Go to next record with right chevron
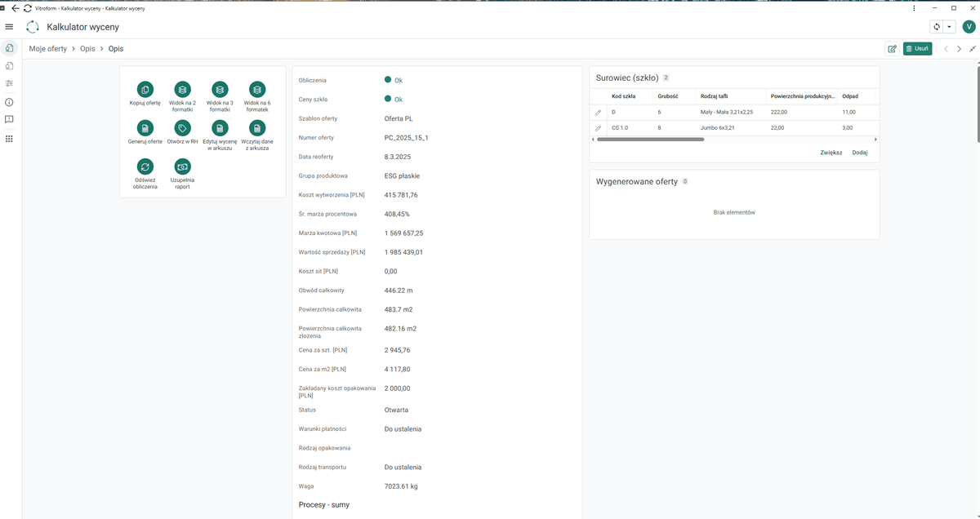The image size is (980, 519). coord(960,49)
